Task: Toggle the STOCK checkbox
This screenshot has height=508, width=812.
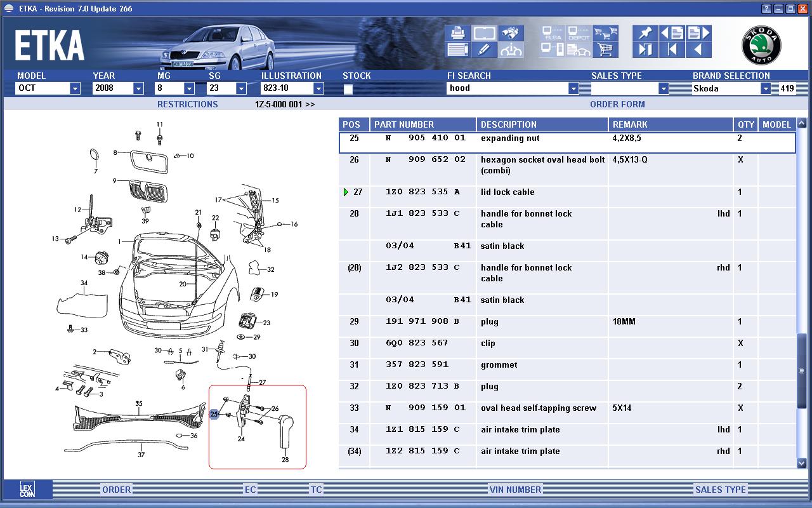Action: 348,89
